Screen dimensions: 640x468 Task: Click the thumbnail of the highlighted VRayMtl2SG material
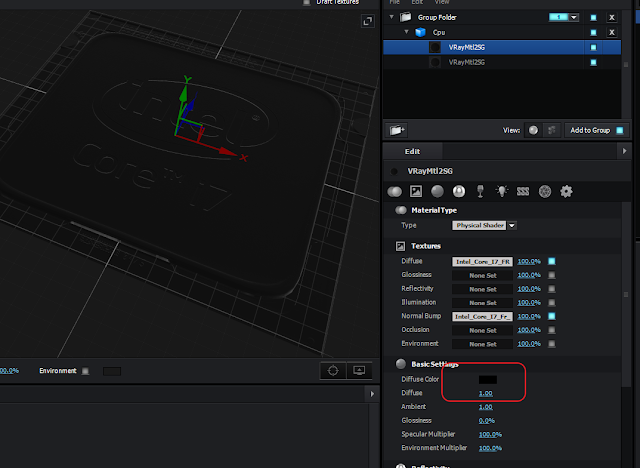(x=435, y=47)
